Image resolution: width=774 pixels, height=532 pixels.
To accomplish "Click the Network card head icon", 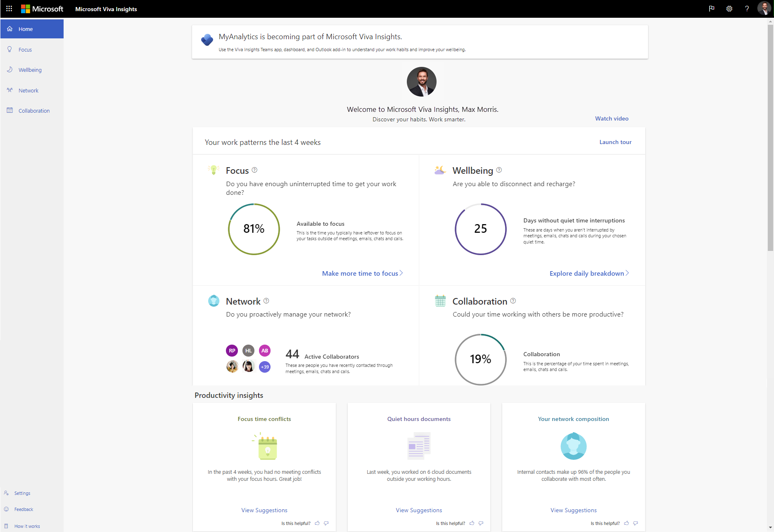I will pos(214,300).
